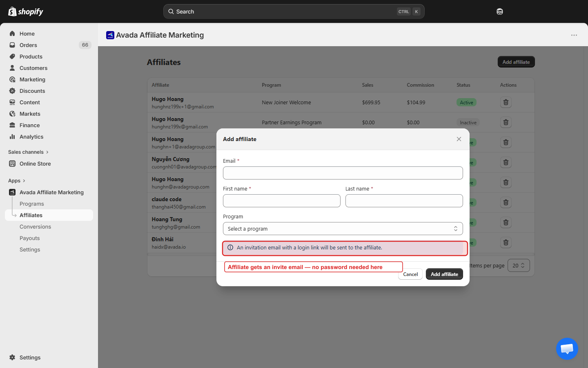Screen dimensions: 588x368
Task: Click the Discounts icon
Action: pyautogui.click(x=12, y=91)
